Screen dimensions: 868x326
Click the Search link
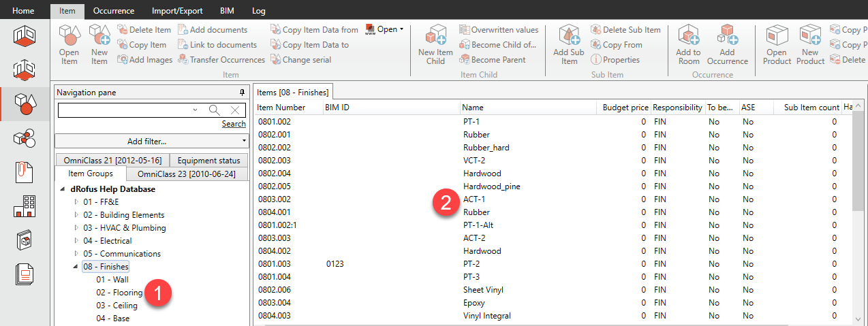point(234,124)
